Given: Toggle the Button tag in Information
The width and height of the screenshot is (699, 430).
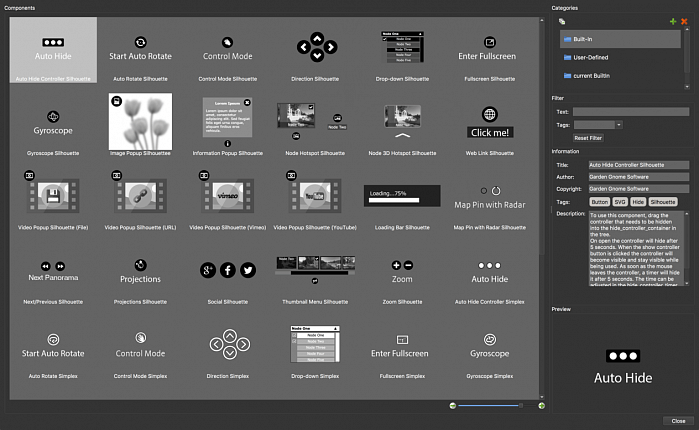Looking at the screenshot, I should [598, 201].
